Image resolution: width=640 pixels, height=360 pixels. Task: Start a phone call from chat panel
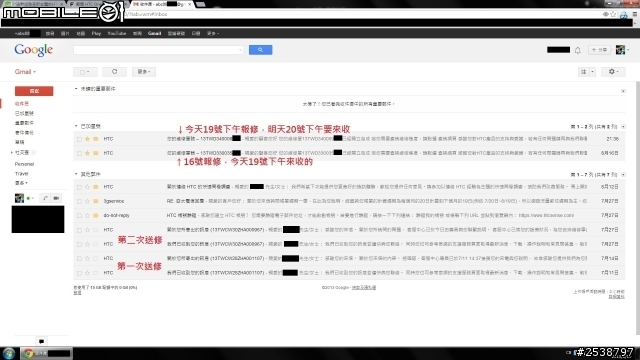click(x=45, y=198)
